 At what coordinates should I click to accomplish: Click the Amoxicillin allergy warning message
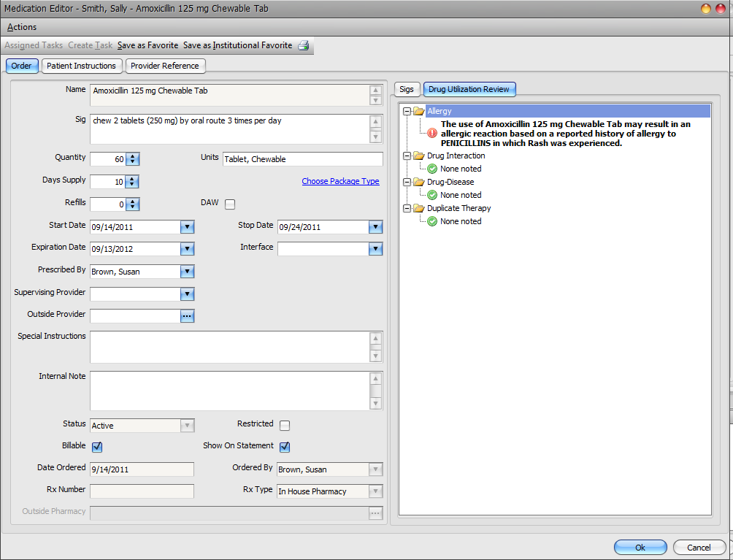click(565, 134)
